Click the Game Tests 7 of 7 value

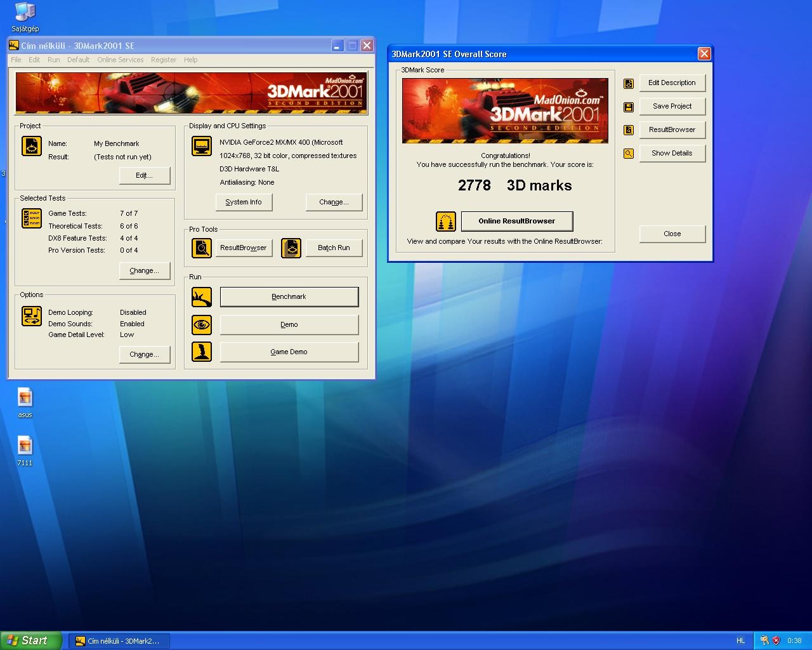click(129, 213)
